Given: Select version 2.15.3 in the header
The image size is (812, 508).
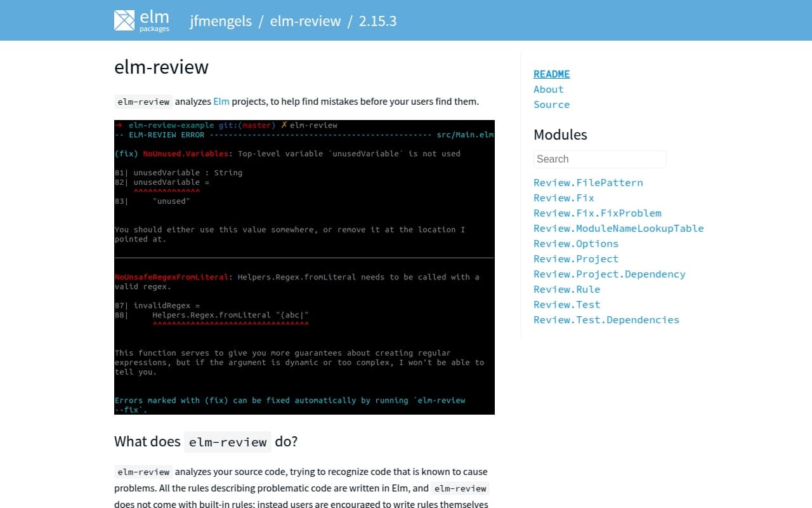Looking at the screenshot, I should (377, 21).
